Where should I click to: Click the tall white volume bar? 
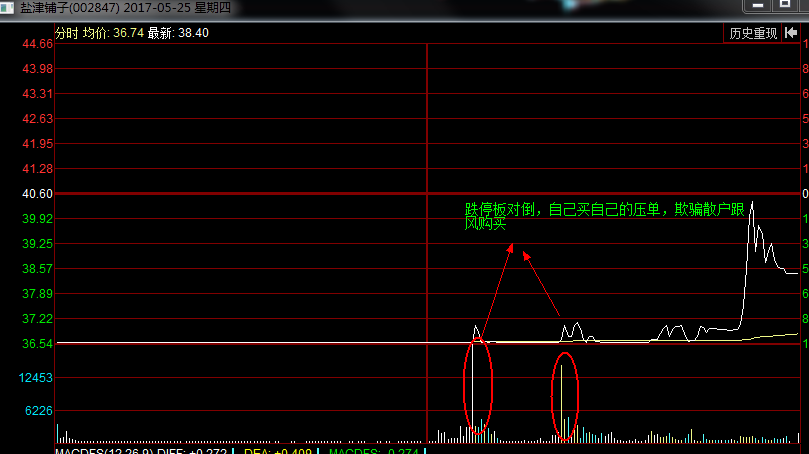[473, 391]
